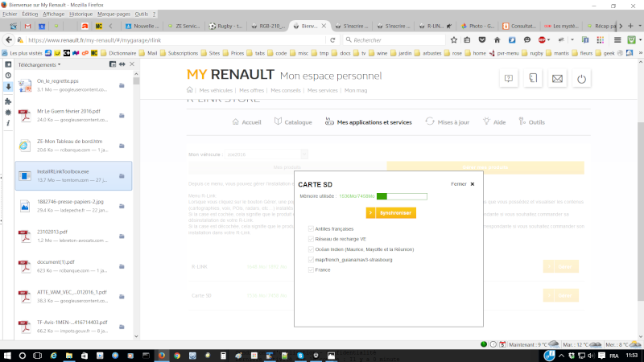
Task: Open Mes conseils link
Action: click(x=286, y=90)
